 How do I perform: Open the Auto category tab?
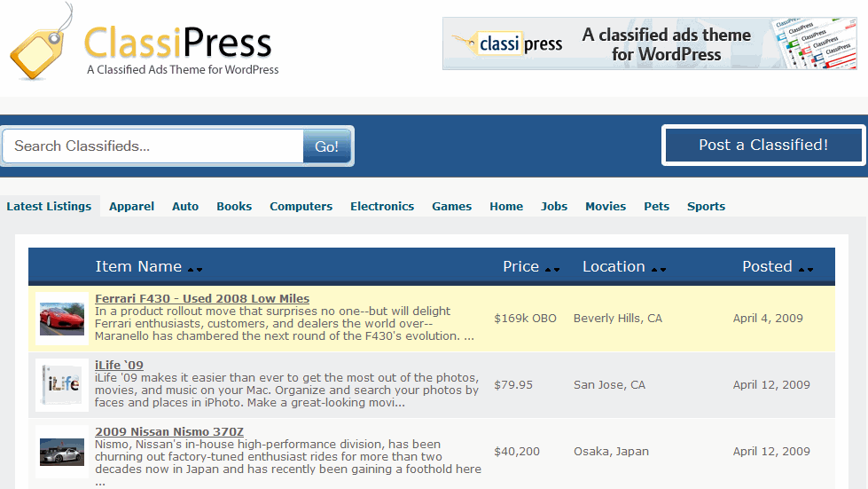pos(185,206)
